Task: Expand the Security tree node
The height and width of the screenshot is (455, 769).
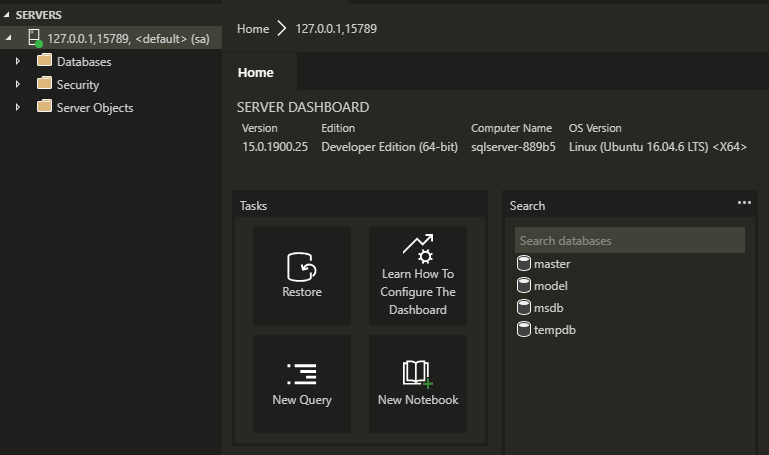Action: pyautogui.click(x=18, y=84)
